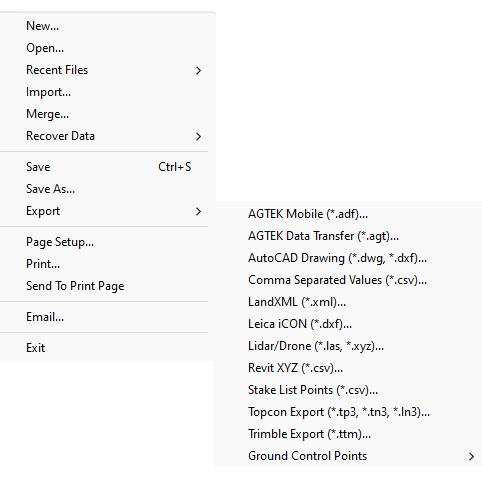
Task: Open the Ground Control Points submenu arrow
Action: pyautogui.click(x=471, y=456)
